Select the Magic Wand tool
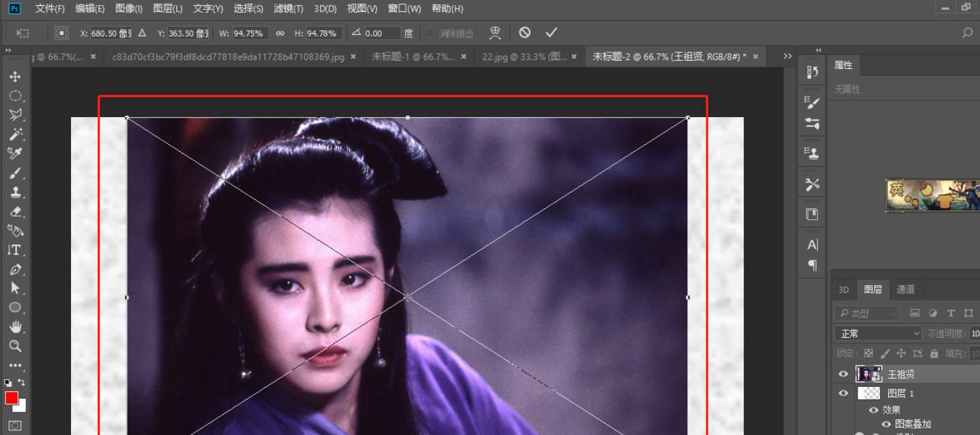This screenshot has width=980, height=435. pyautogui.click(x=15, y=134)
